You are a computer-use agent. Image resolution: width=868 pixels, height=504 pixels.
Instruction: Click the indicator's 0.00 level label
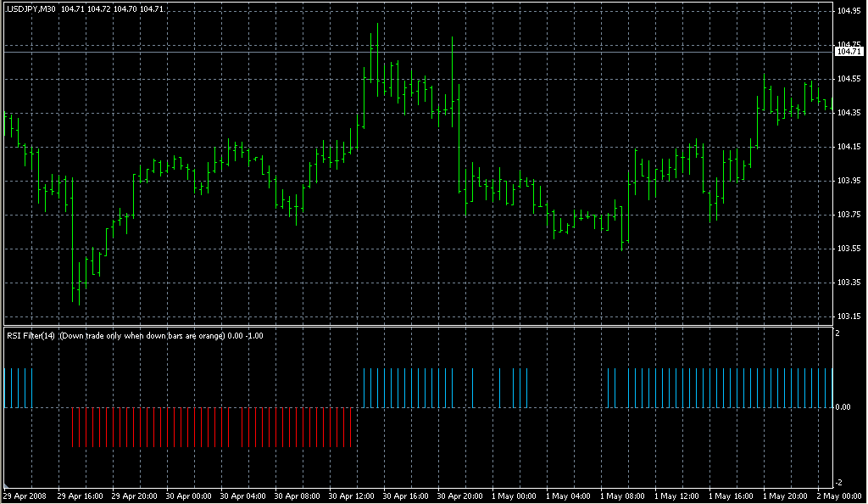pos(844,407)
